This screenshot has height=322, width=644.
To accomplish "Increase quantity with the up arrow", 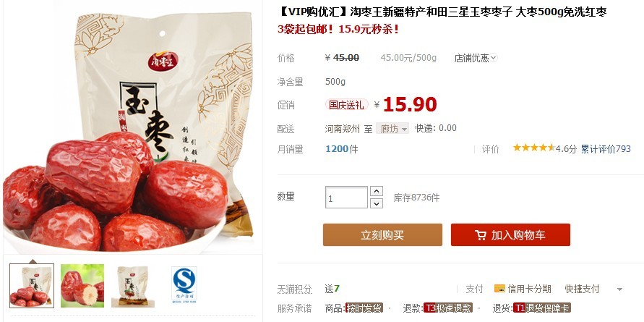I will coord(377,191).
